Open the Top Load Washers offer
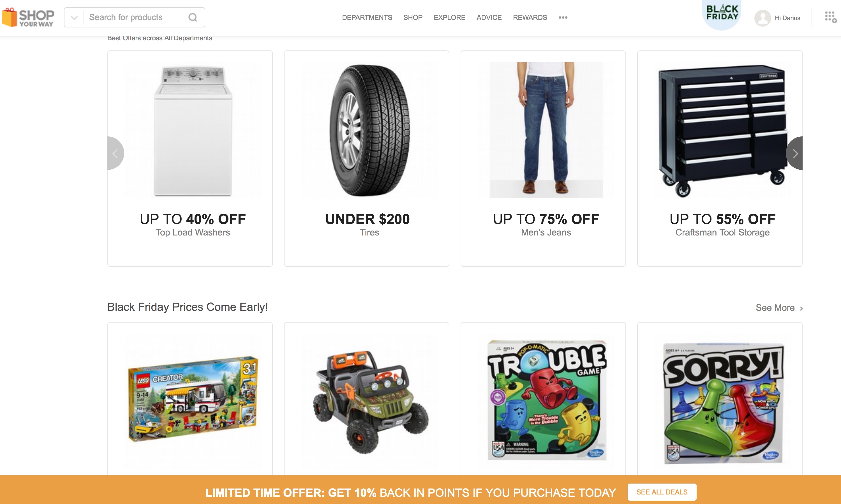841x504 pixels. [190, 158]
